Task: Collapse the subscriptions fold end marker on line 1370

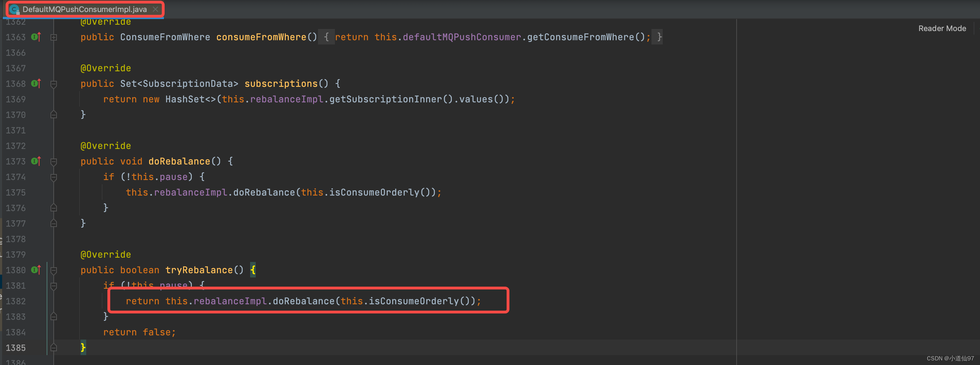Action: pyautogui.click(x=54, y=115)
